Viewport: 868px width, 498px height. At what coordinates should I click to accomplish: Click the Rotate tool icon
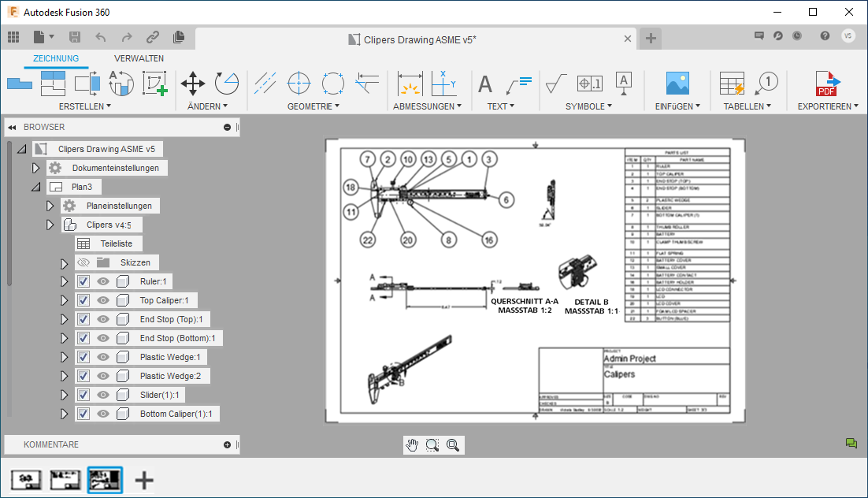tap(226, 84)
